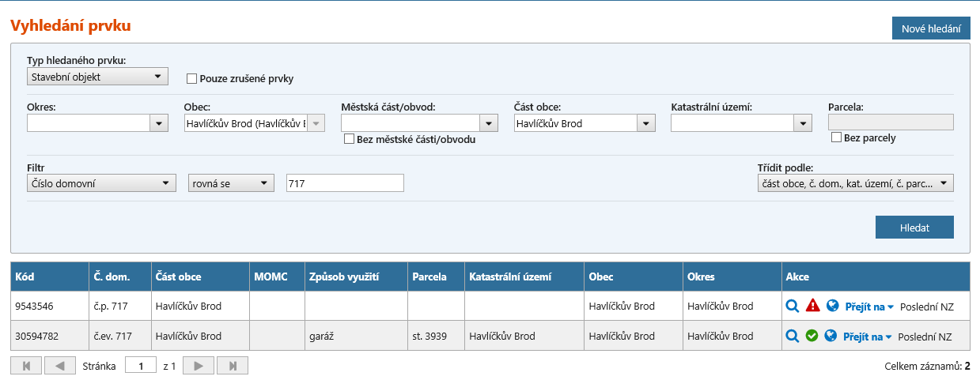Click globe map icon for record 30594782
This screenshot has height=380, width=980.
(x=830, y=336)
